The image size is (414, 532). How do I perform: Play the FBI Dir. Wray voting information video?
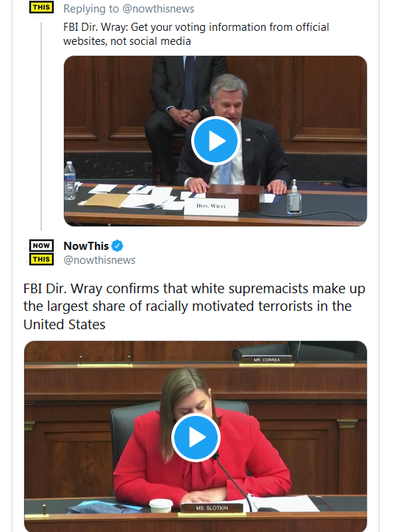point(215,140)
